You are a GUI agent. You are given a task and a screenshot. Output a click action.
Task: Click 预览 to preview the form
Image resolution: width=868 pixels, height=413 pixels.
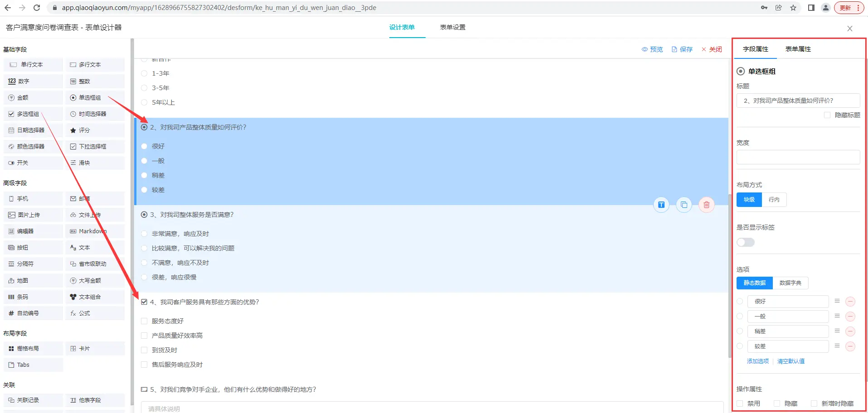pyautogui.click(x=652, y=49)
